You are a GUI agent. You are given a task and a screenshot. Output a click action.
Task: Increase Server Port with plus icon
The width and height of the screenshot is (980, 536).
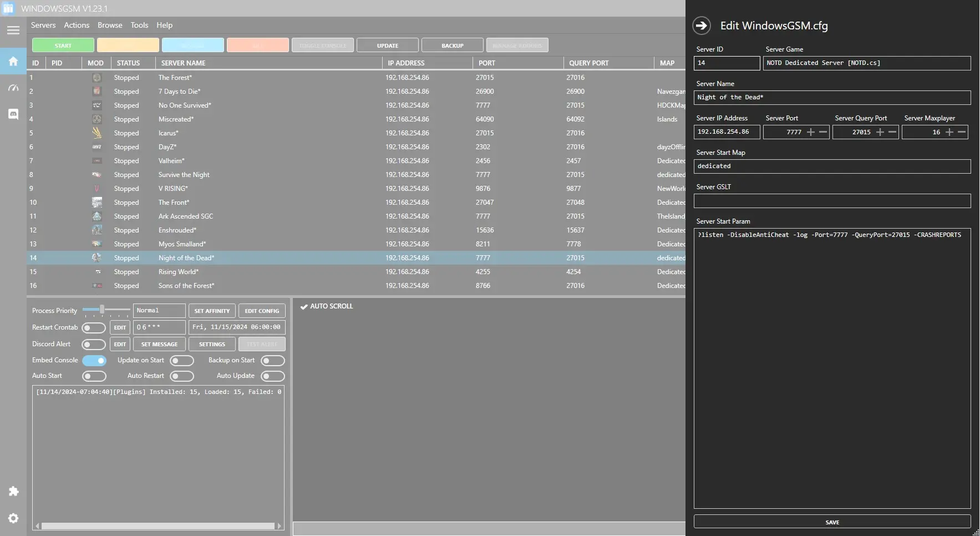(x=811, y=132)
